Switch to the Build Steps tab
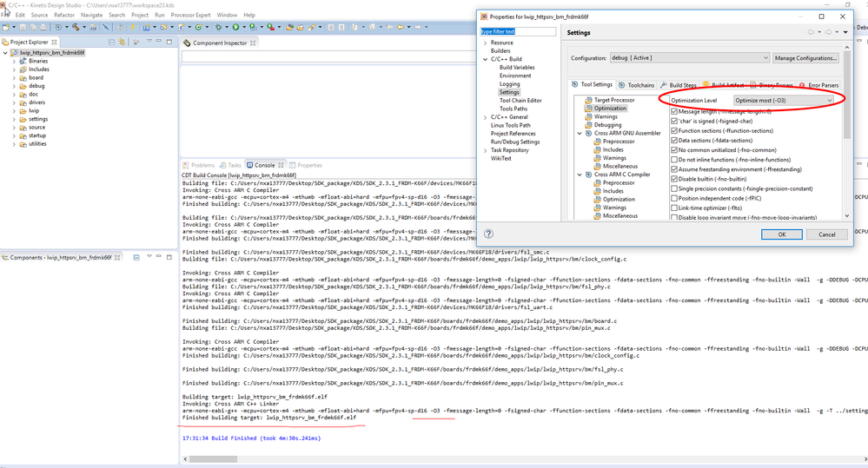This screenshot has height=468, width=868. pyautogui.click(x=678, y=85)
